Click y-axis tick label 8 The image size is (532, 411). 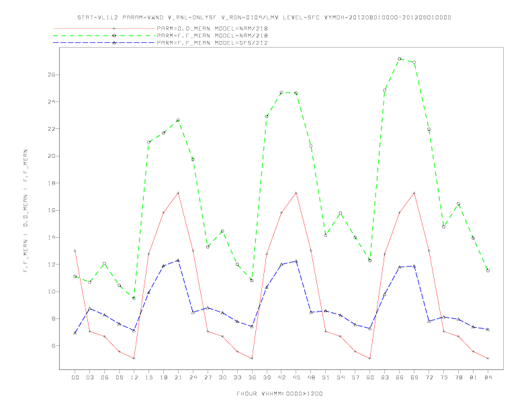53,319
